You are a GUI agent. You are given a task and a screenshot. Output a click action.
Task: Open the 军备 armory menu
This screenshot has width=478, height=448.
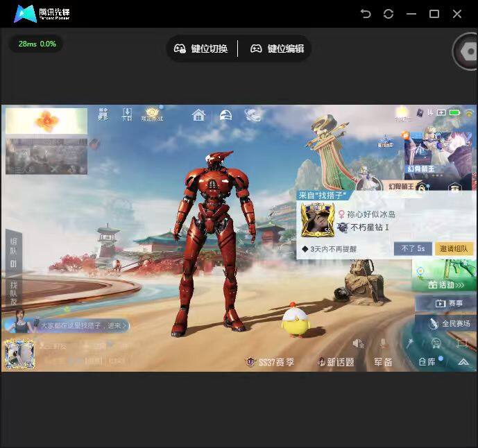383,362
